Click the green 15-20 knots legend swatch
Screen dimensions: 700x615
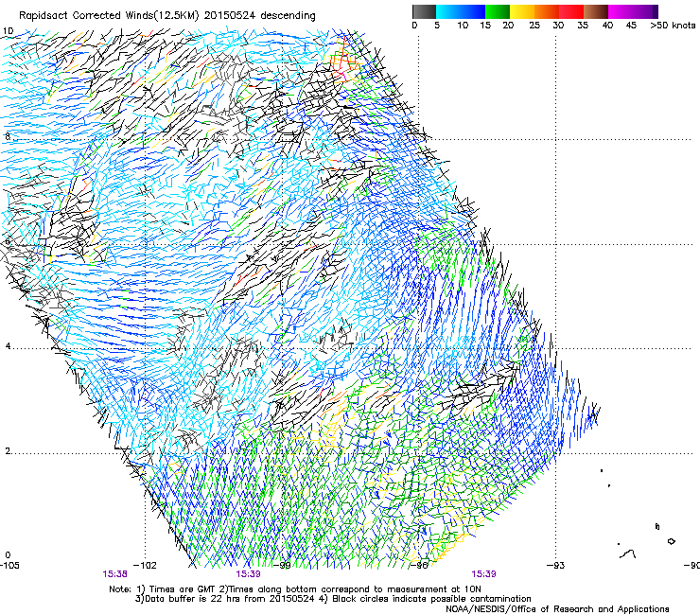tap(498, 11)
